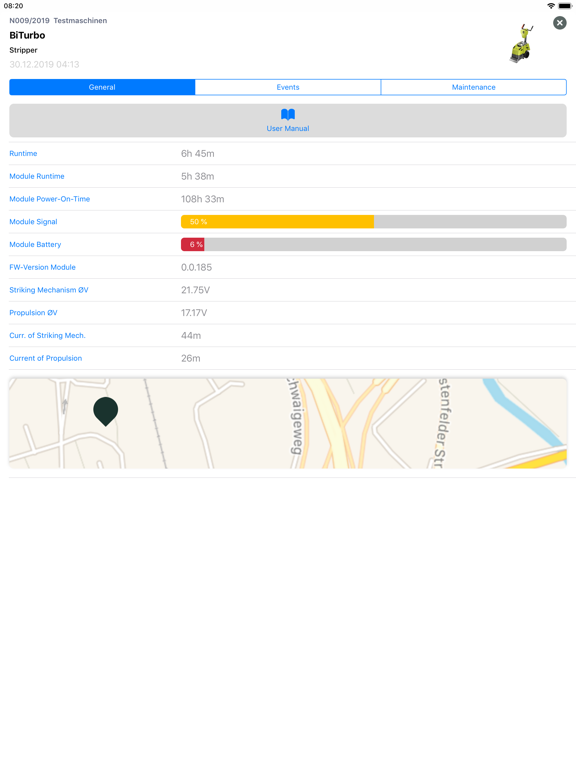576x768 pixels.
Task: Select the Module Runtime label
Action: tap(37, 176)
